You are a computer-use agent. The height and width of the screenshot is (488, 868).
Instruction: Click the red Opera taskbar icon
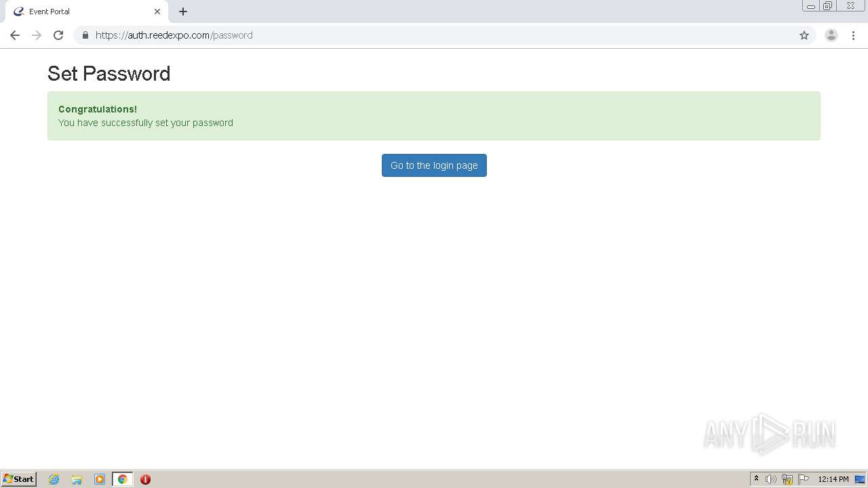click(145, 479)
